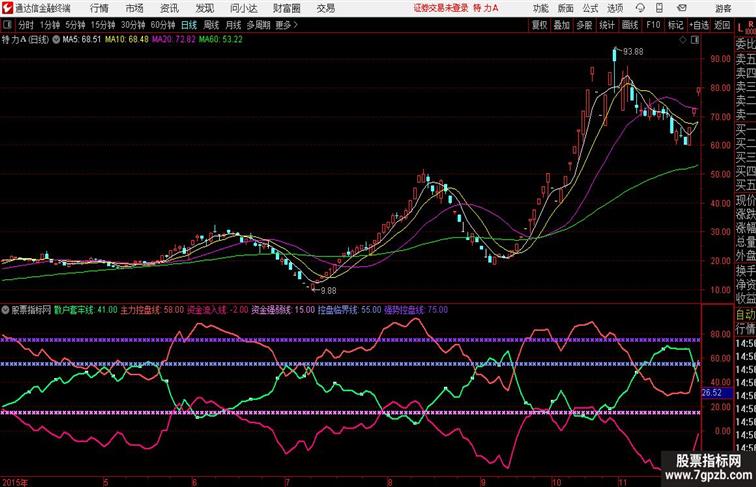Open the 公式 menu

pyautogui.click(x=590, y=8)
